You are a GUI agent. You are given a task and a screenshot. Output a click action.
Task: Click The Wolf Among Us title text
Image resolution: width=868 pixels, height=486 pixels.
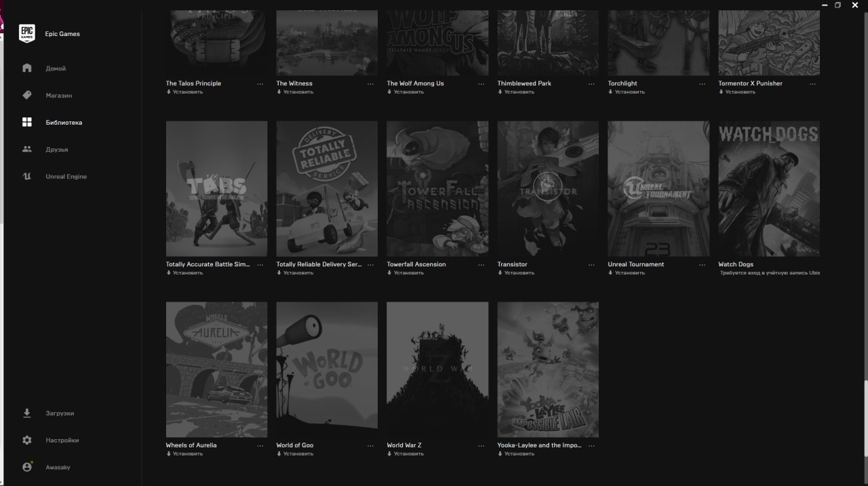point(415,83)
